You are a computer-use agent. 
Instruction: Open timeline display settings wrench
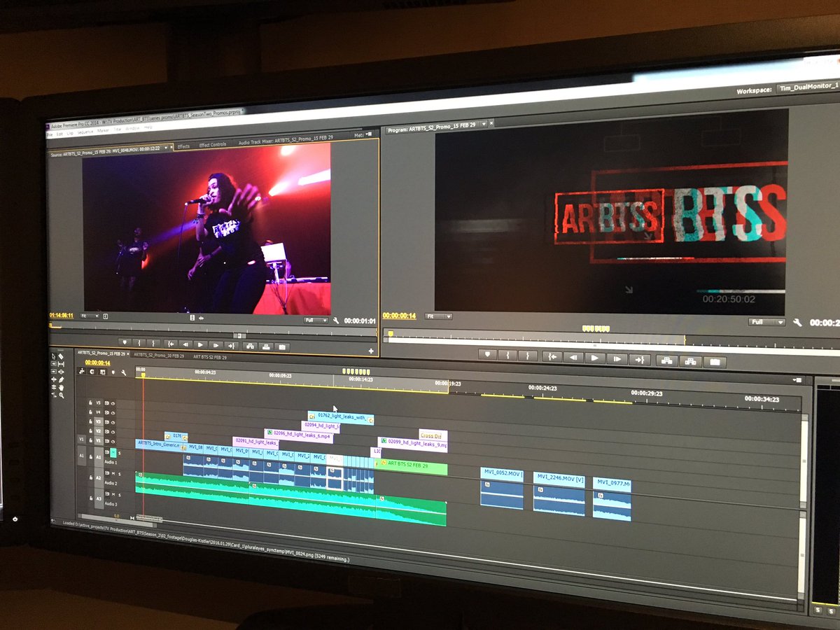click(124, 373)
